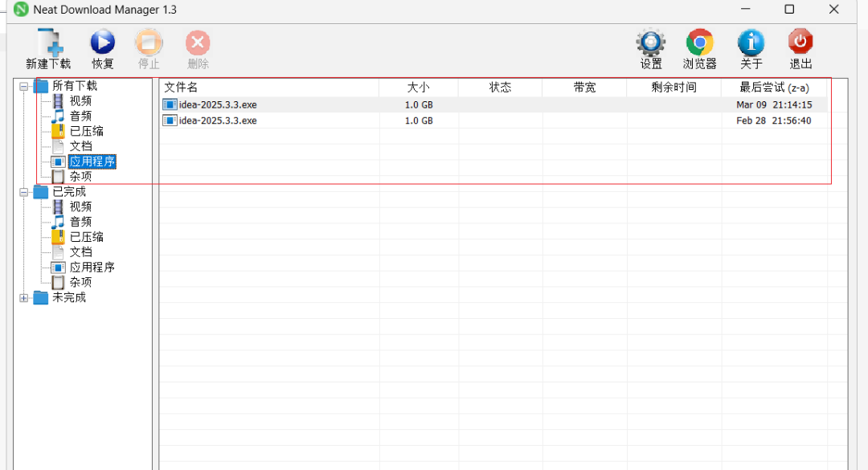868x470 pixels.
Task: Expand the 未完成 tree node
Action: [x=24, y=298]
